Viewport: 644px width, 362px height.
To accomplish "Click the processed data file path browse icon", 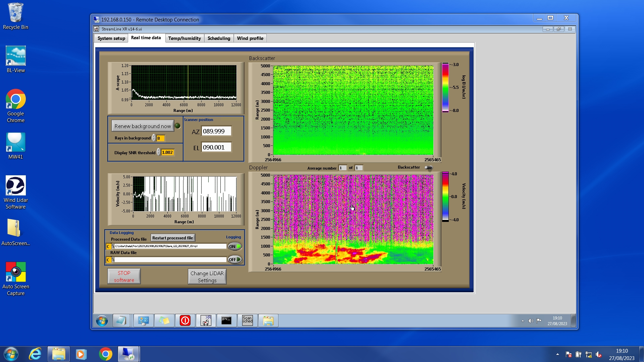I will [x=113, y=246].
